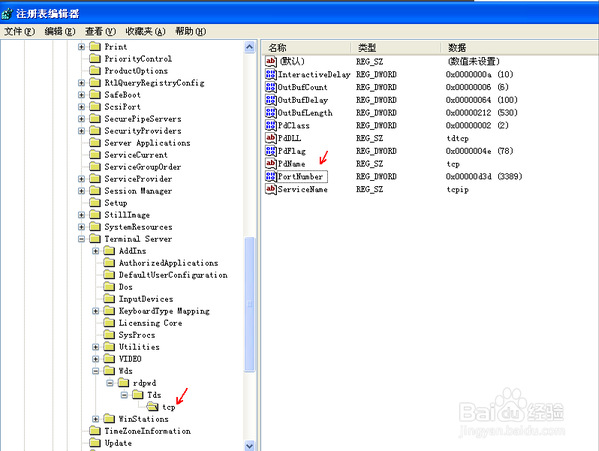
Task: Click the registry editor title bar icon
Action: tap(7, 14)
